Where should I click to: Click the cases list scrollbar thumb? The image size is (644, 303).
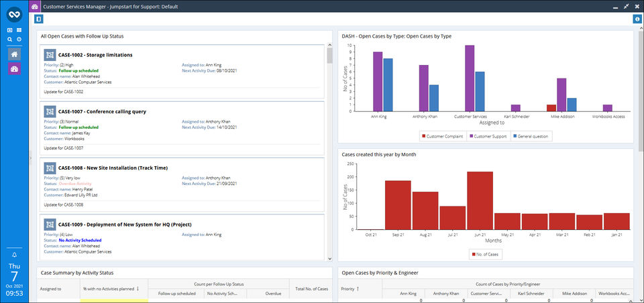click(329, 56)
